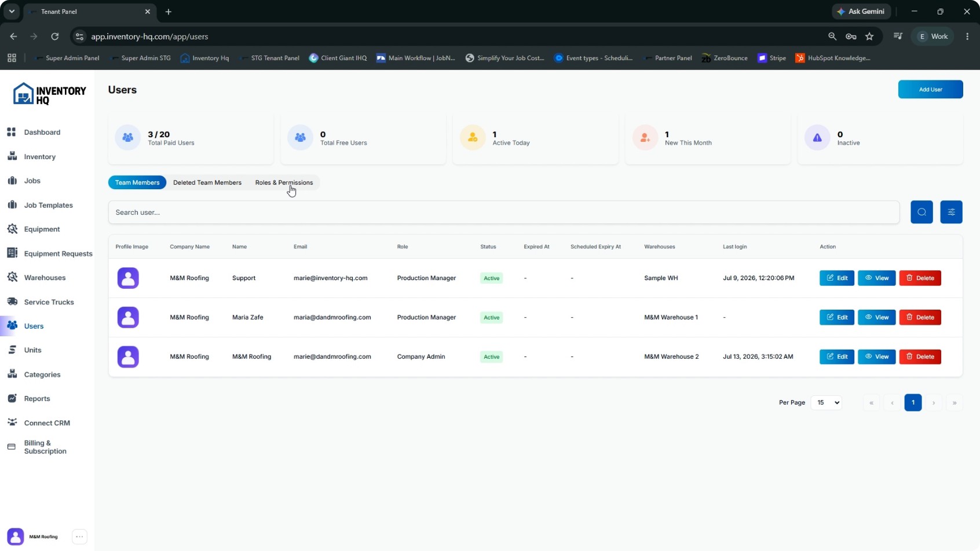Open the filter settings icon button
980x551 pixels.
[951, 212]
